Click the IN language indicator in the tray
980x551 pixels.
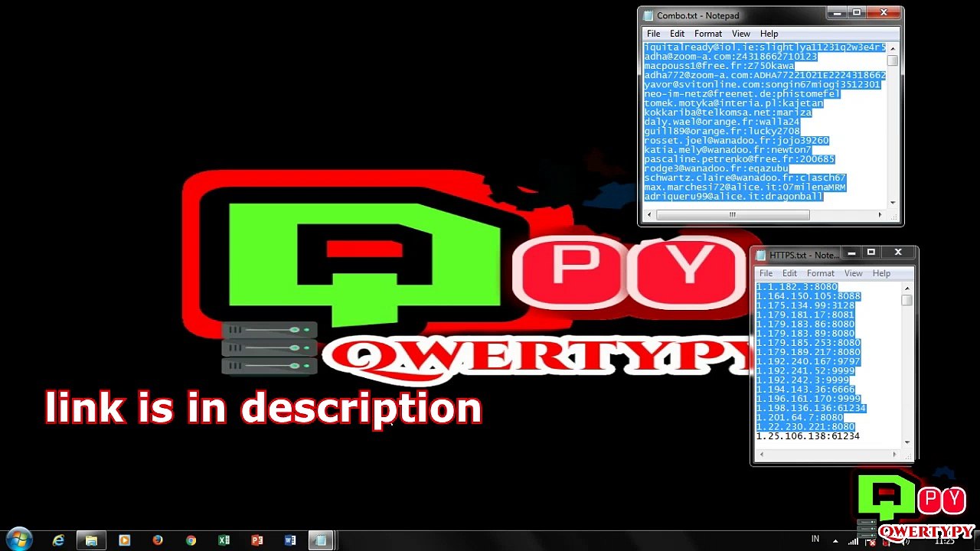tap(815, 540)
